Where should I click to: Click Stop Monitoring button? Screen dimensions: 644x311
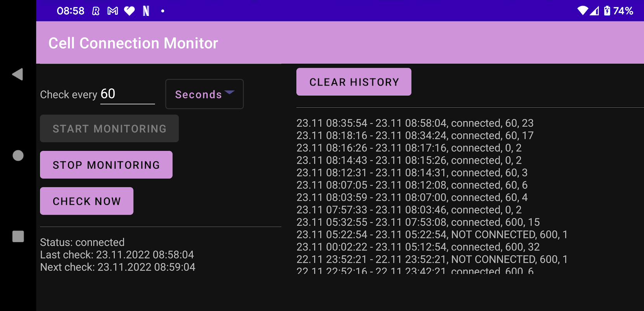(x=106, y=165)
